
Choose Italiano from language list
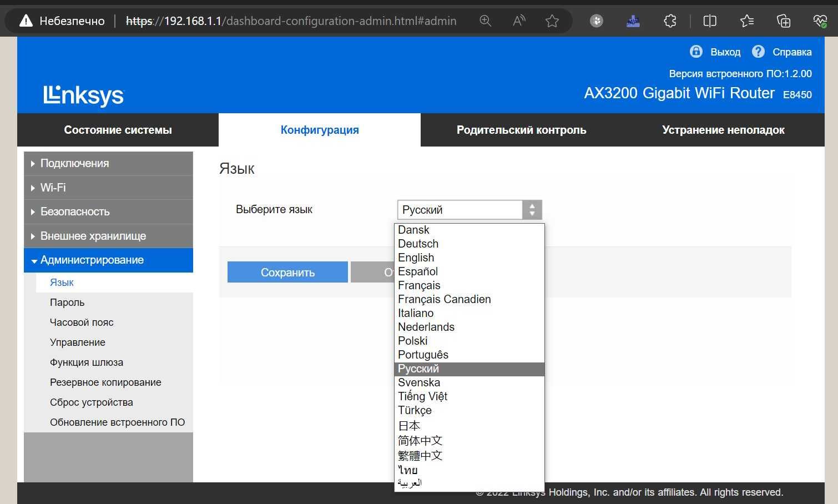pyautogui.click(x=470, y=313)
